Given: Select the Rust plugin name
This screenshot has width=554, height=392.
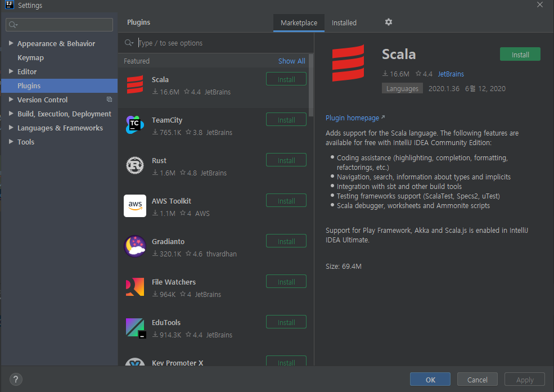Looking at the screenshot, I should click(159, 160).
